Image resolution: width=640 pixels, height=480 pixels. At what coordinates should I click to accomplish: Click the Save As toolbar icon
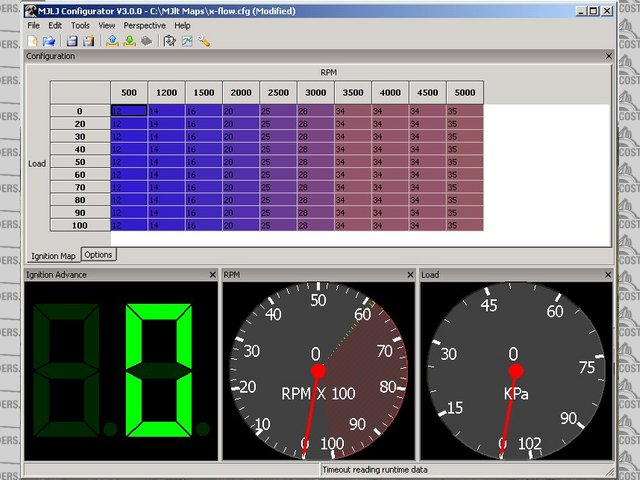[x=89, y=41]
